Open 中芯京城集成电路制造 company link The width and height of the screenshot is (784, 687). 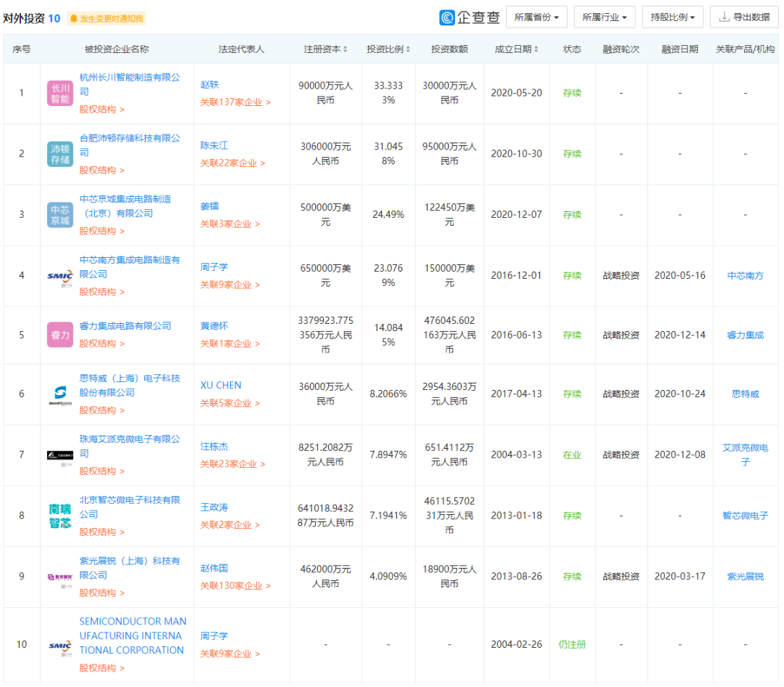[125, 206]
